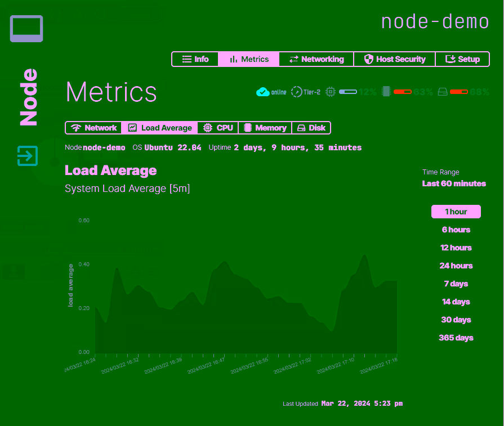Click the 365 days range button

coord(456,338)
